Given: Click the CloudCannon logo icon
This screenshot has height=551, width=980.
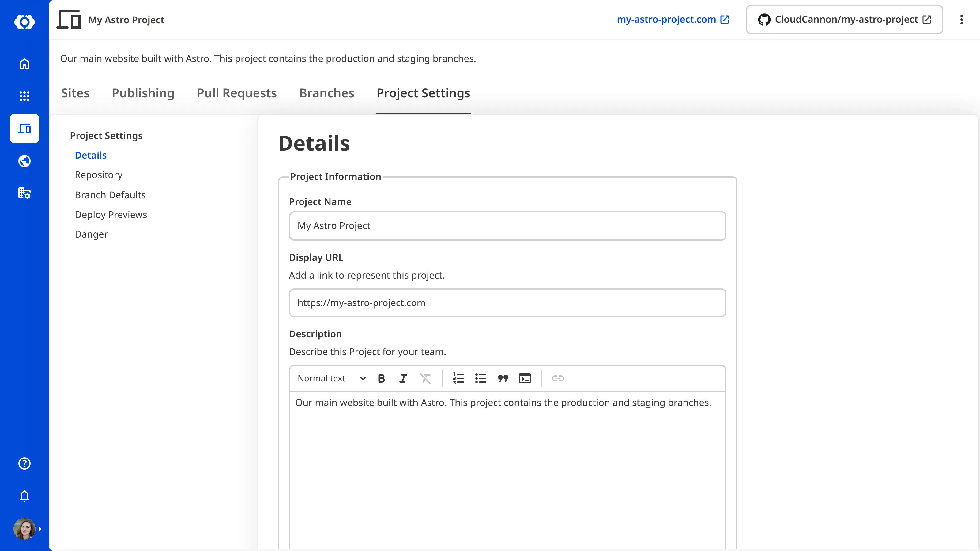Looking at the screenshot, I should tap(24, 22).
